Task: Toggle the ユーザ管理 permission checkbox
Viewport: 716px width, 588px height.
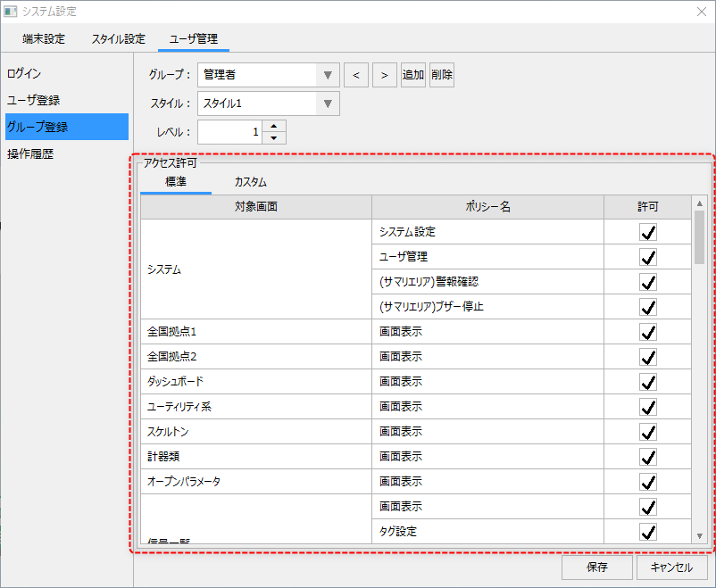Action: 648,257
